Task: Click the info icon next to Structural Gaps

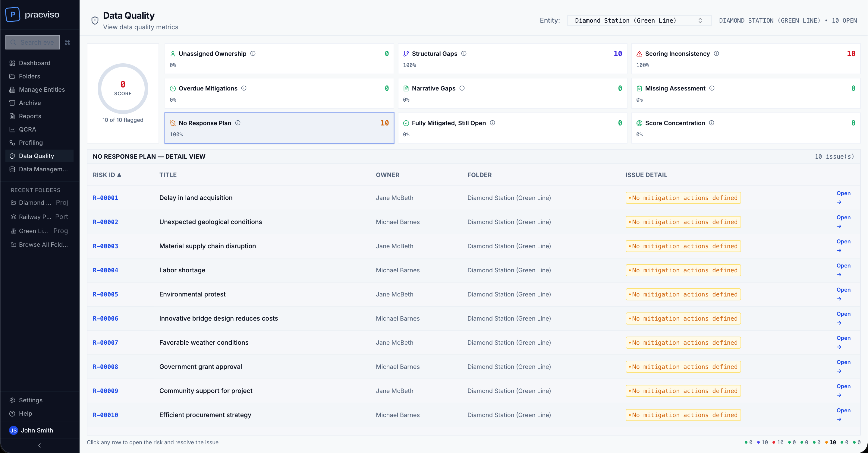Action: [x=464, y=53]
